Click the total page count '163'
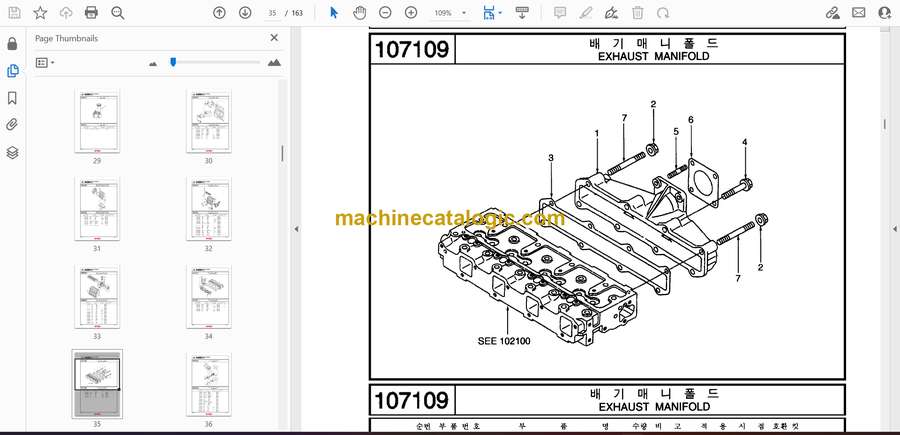Image resolution: width=900 pixels, height=435 pixels. (297, 13)
